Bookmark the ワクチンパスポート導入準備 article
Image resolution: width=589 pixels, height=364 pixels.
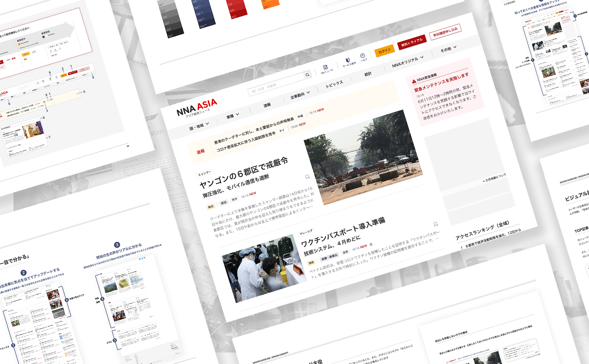tap(436, 224)
